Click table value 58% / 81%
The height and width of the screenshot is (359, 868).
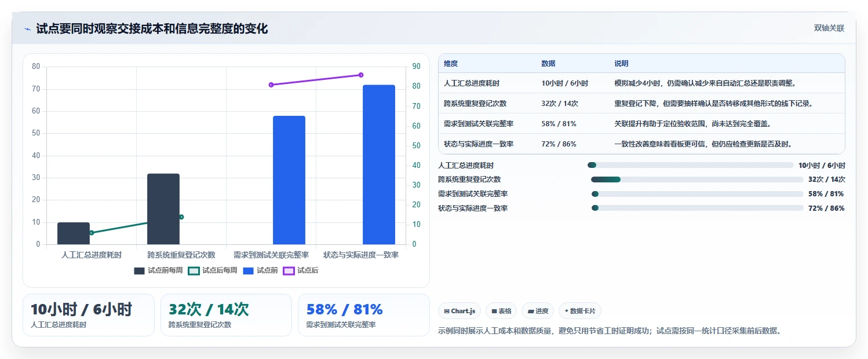[x=559, y=124]
